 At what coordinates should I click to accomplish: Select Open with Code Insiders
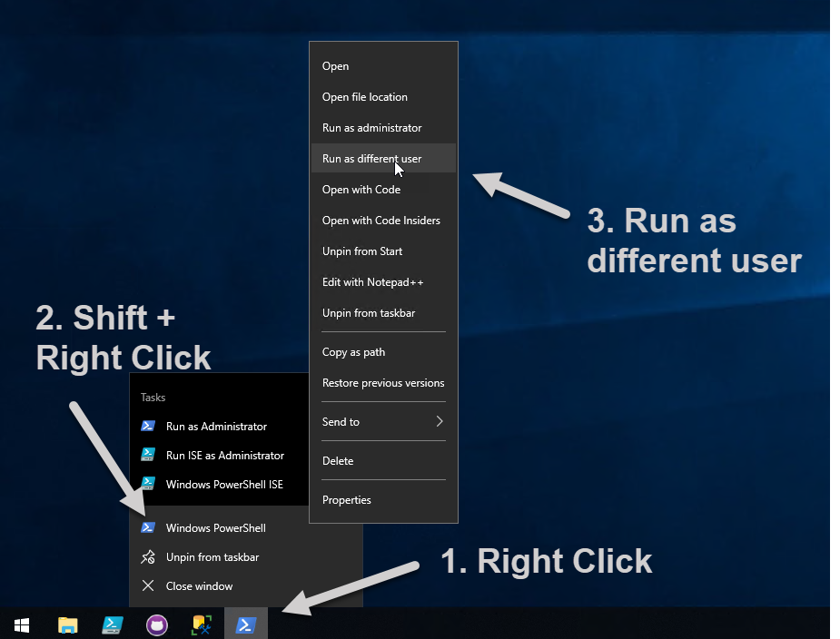383,221
